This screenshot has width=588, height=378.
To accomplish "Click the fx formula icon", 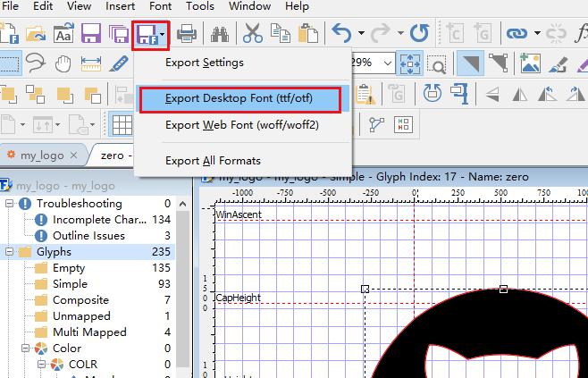I will [x=582, y=34].
